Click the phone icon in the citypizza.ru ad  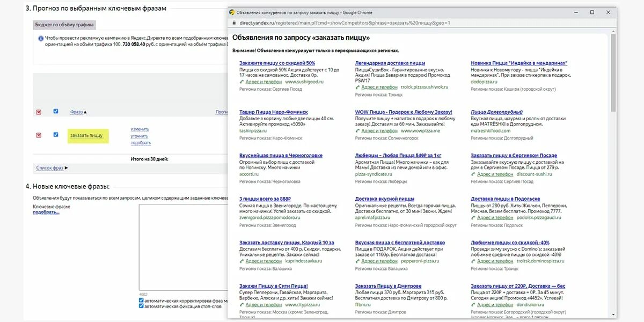241,304
